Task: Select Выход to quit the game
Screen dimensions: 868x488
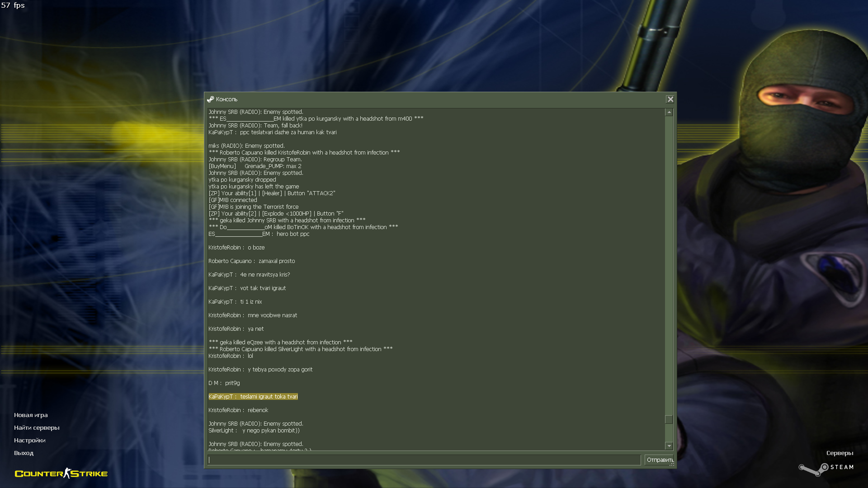Action: pyautogui.click(x=24, y=453)
